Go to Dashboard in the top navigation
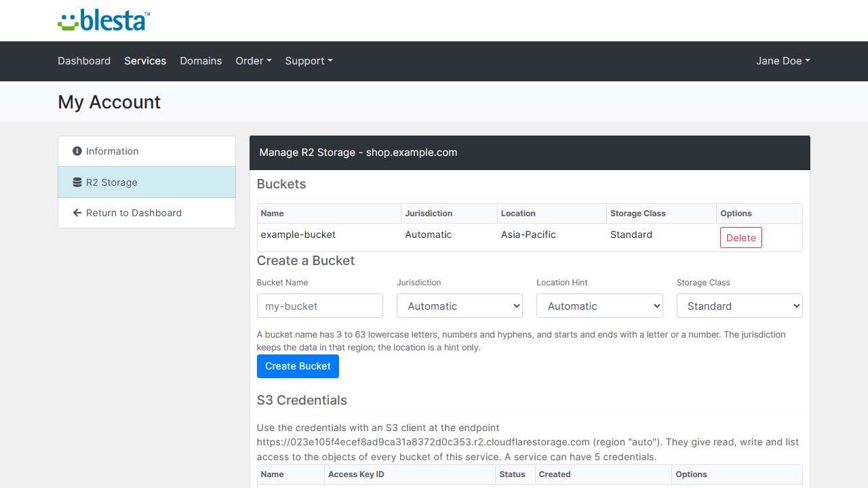The height and width of the screenshot is (488, 868). (x=84, y=61)
